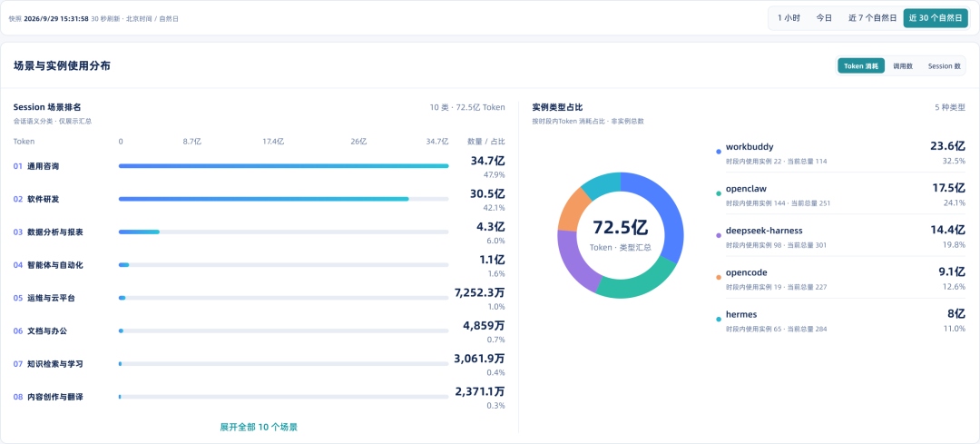Select the 07 知识检索与学习 row label
Viewport: 980px width, 444px height.
48,364
